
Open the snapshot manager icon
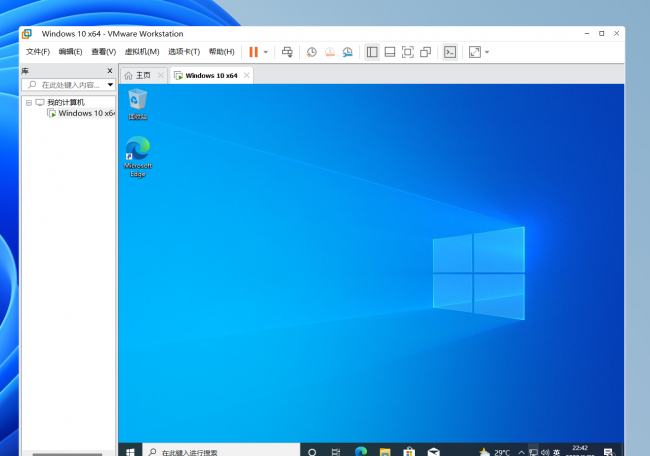click(347, 52)
